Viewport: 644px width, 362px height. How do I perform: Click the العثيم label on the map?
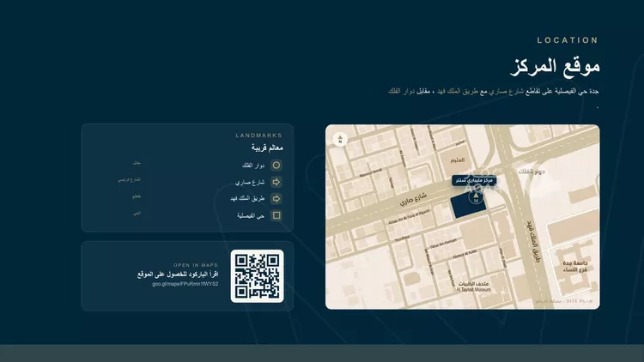click(x=458, y=160)
